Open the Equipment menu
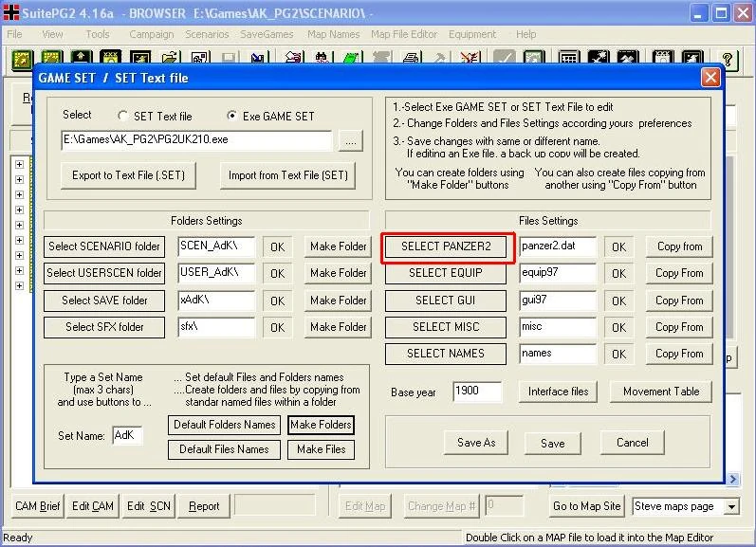This screenshot has width=756, height=547. point(472,34)
